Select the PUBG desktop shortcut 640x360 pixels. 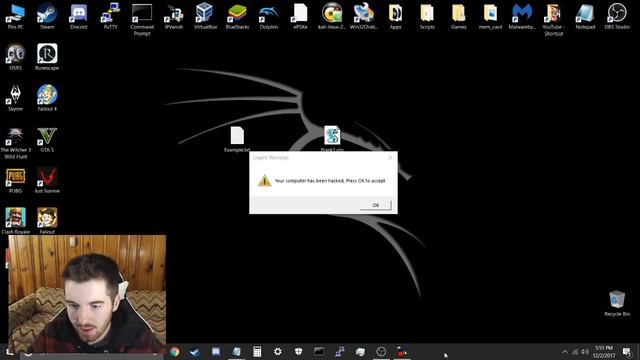click(16, 180)
